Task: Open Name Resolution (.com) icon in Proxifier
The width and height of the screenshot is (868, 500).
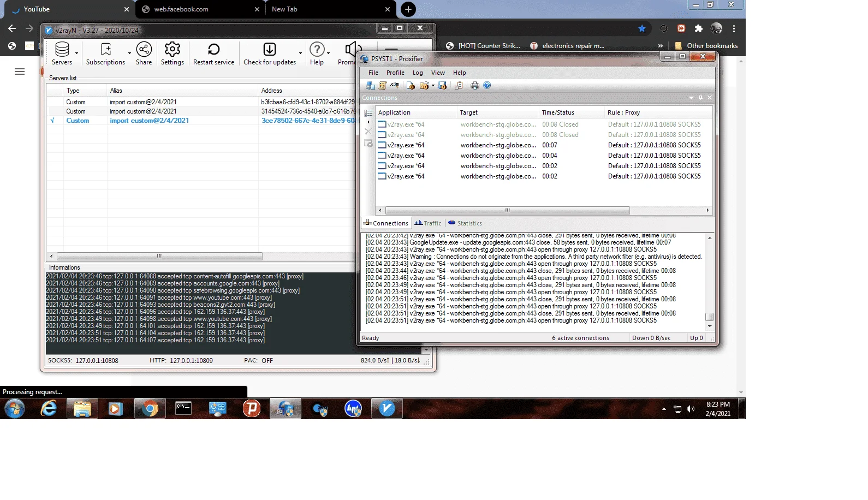Action: (x=395, y=86)
